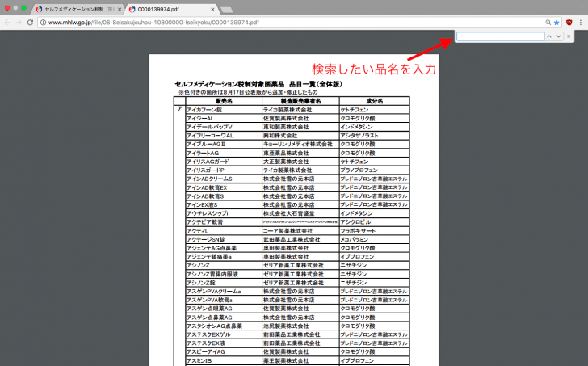Viewport: 588px width, 366px height.
Task: Click product name アイリスAGガード
Action: click(208, 162)
